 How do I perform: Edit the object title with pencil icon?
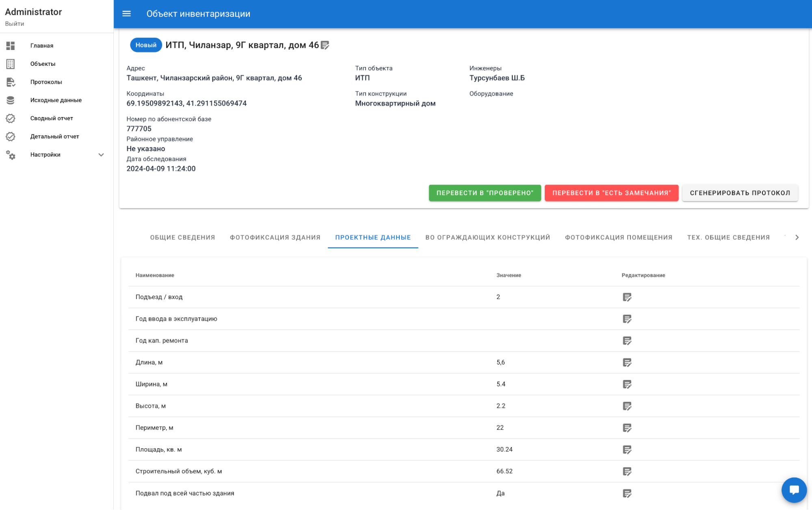point(325,45)
